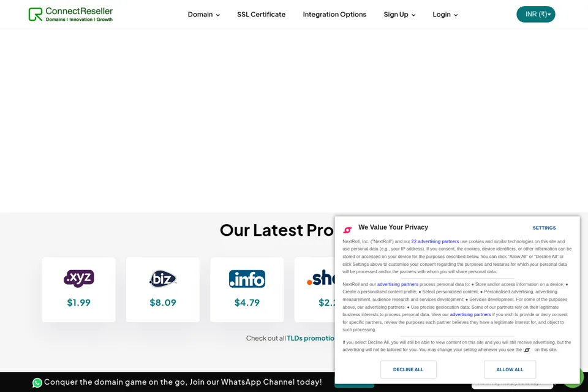The image size is (588, 392).
Task: Click the 'We Value Your Privacy' heading
Action: pyautogui.click(x=393, y=227)
